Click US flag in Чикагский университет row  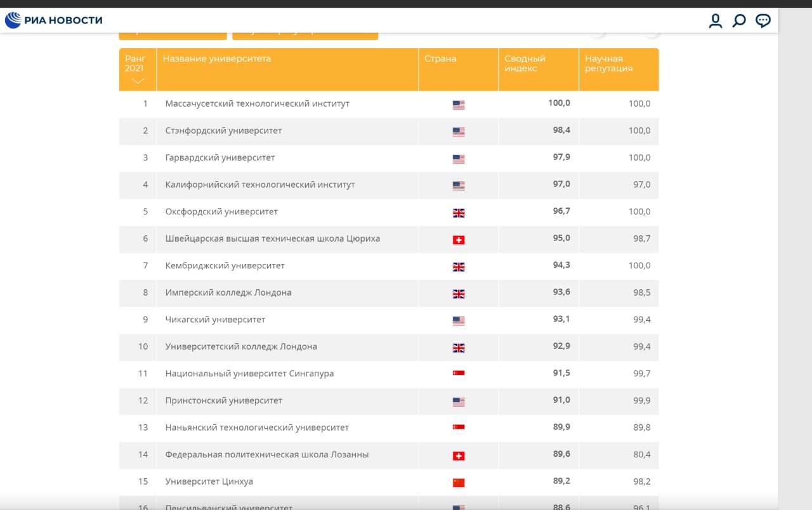(x=459, y=321)
